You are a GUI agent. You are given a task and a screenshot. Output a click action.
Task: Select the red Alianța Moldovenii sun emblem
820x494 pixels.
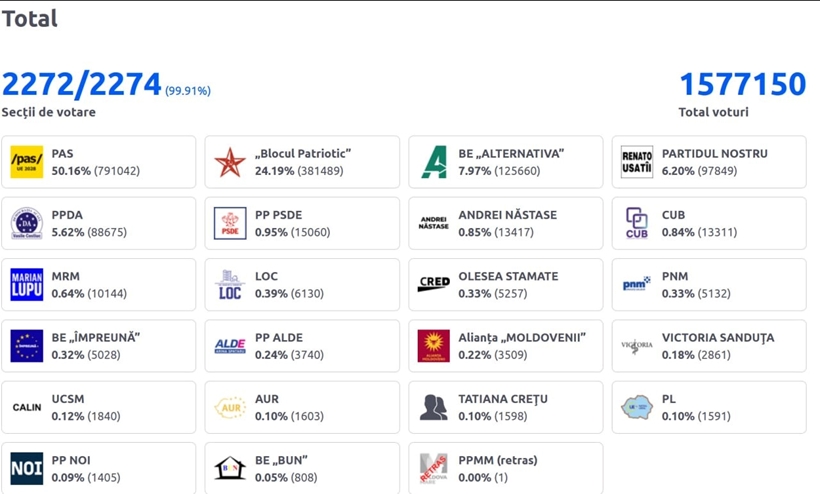click(x=434, y=346)
